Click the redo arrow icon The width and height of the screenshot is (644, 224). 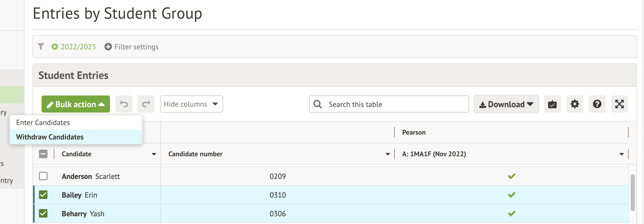(x=146, y=104)
